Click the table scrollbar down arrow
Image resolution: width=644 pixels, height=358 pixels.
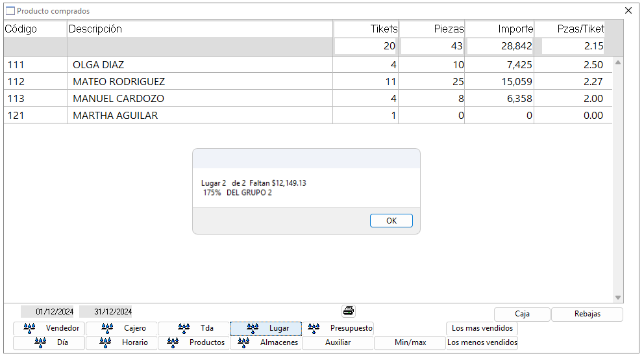click(x=618, y=298)
